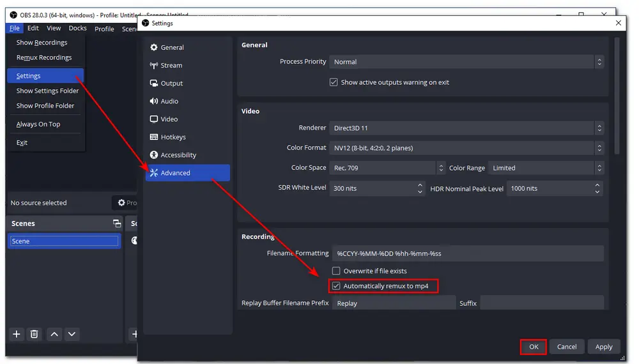Adjust HDR Nominal Peak Level spinner arrows
639x364 pixels.
tap(597, 188)
